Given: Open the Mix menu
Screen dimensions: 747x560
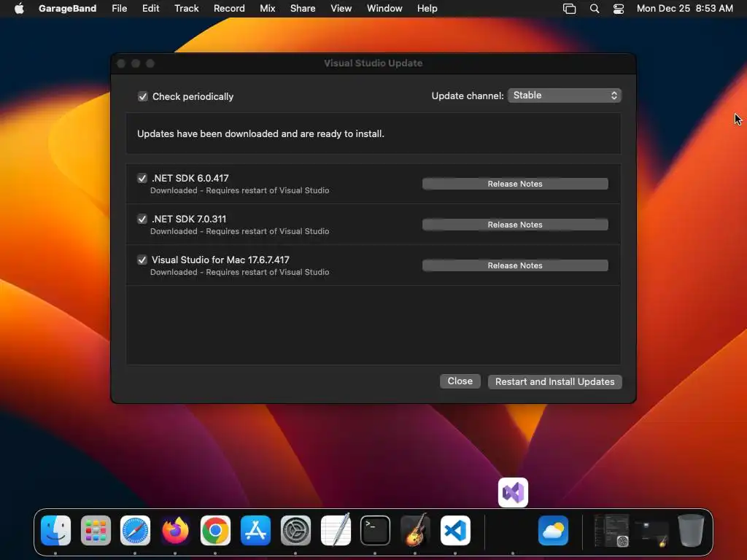Looking at the screenshot, I should tap(267, 8).
